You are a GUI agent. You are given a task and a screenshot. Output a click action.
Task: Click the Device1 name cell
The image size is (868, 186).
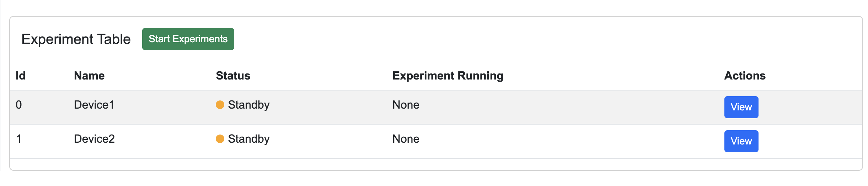click(x=94, y=105)
